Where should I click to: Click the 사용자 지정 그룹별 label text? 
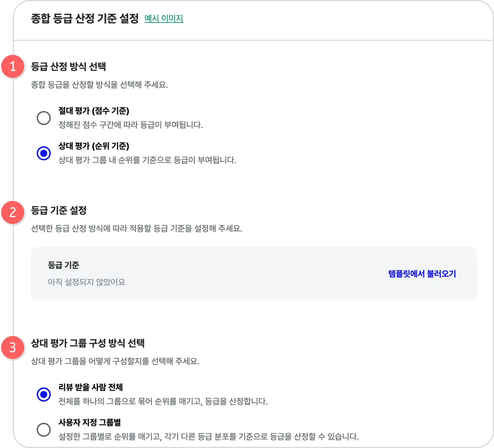click(x=90, y=422)
